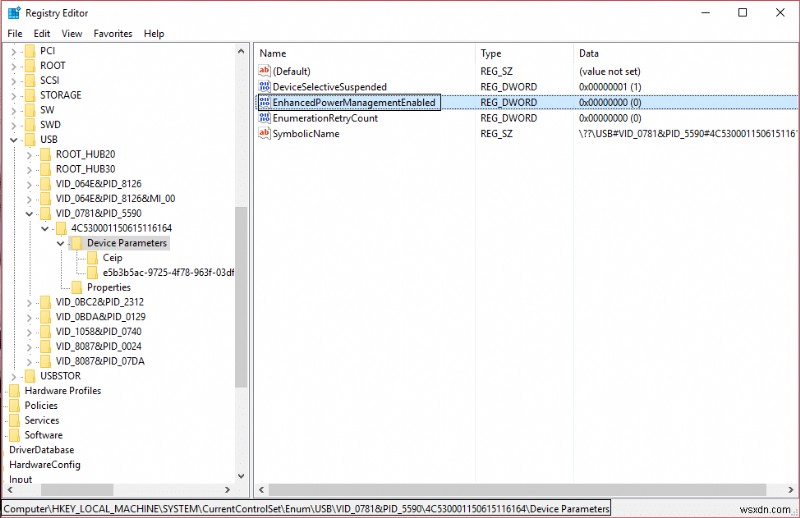Click the Software folder icon
Screen dimensions: 800x518
click(15, 435)
